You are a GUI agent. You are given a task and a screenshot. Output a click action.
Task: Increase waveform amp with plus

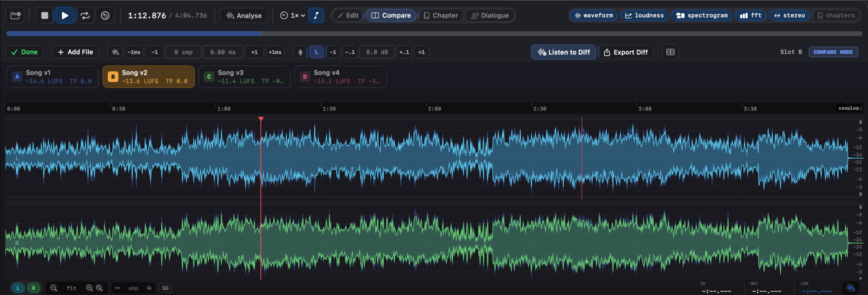[x=149, y=288]
